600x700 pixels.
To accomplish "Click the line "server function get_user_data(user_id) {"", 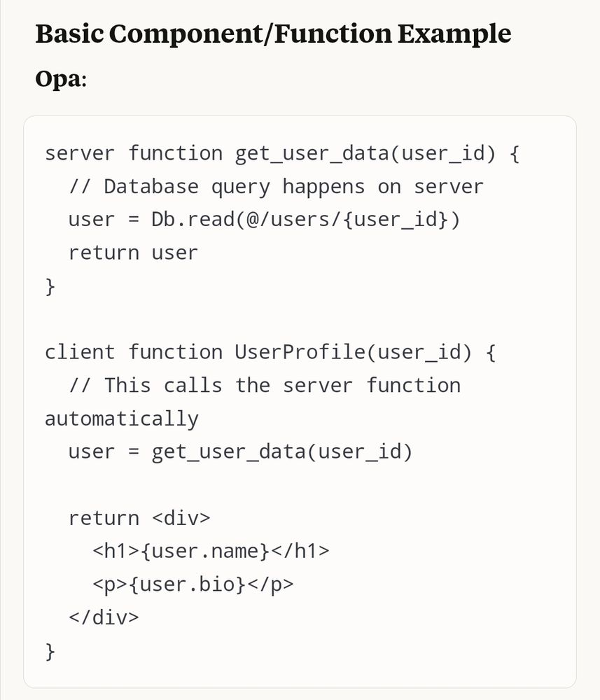I will click(282, 153).
